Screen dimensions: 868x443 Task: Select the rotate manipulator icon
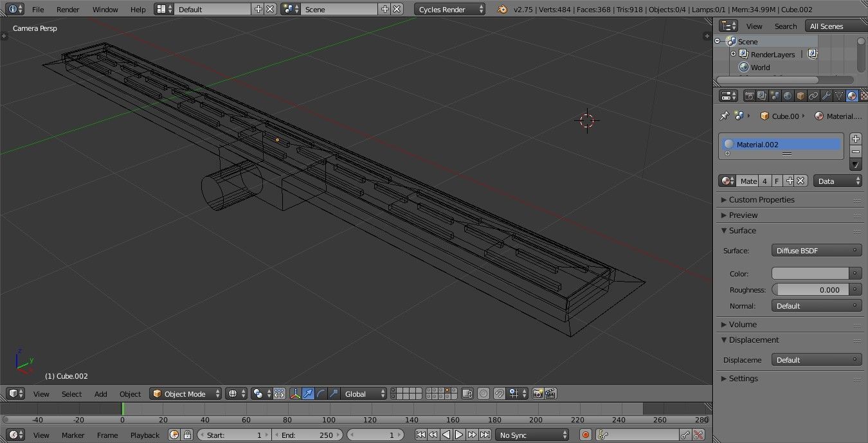click(321, 393)
